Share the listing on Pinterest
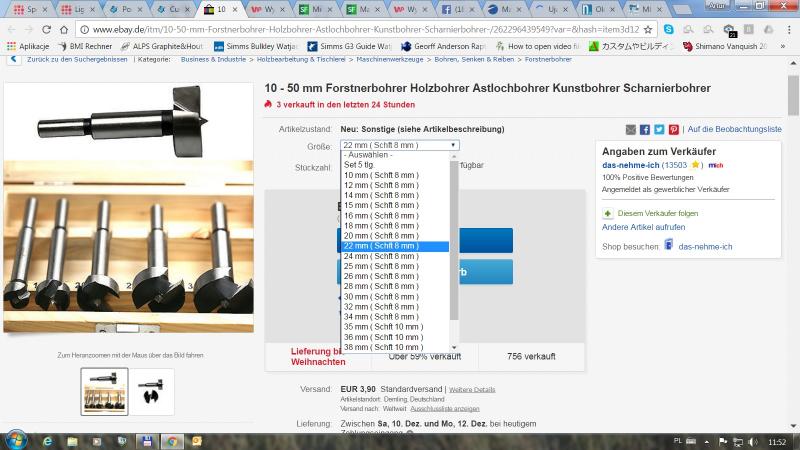Viewport: 800px width, 450px height. [674, 129]
